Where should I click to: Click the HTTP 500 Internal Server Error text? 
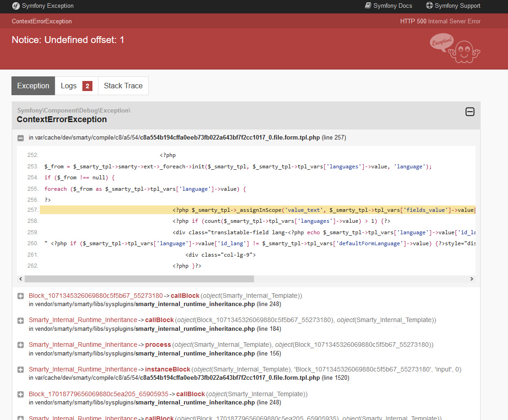point(440,22)
